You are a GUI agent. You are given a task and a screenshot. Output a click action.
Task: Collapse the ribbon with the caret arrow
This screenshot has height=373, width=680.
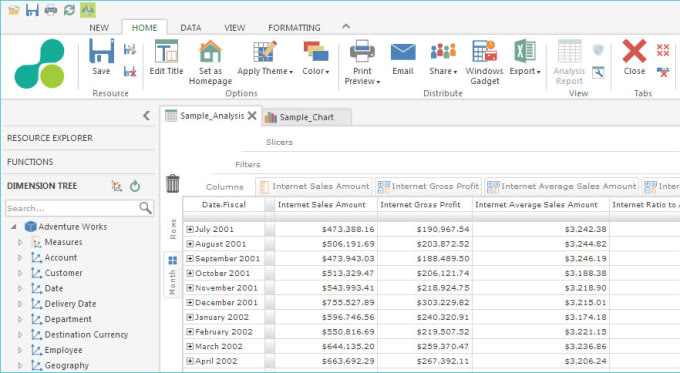[x=346, y=26]
